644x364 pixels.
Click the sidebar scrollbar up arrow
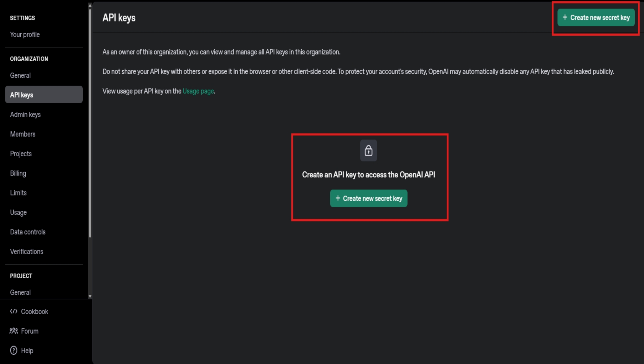90,5
